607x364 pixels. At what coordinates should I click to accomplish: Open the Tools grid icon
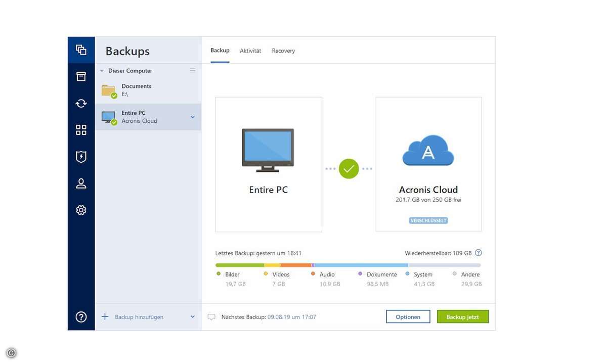(x=81, y=130)
